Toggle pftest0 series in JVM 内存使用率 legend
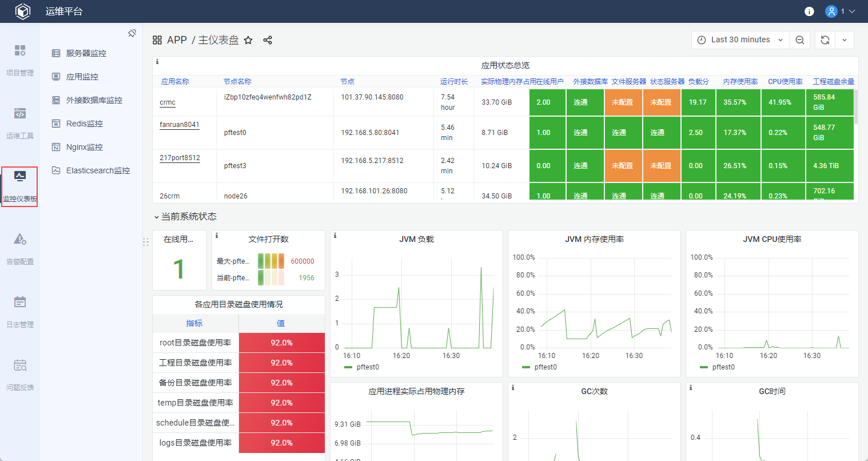The width and height of the screenshot is (868, 461). coord(545,367)
